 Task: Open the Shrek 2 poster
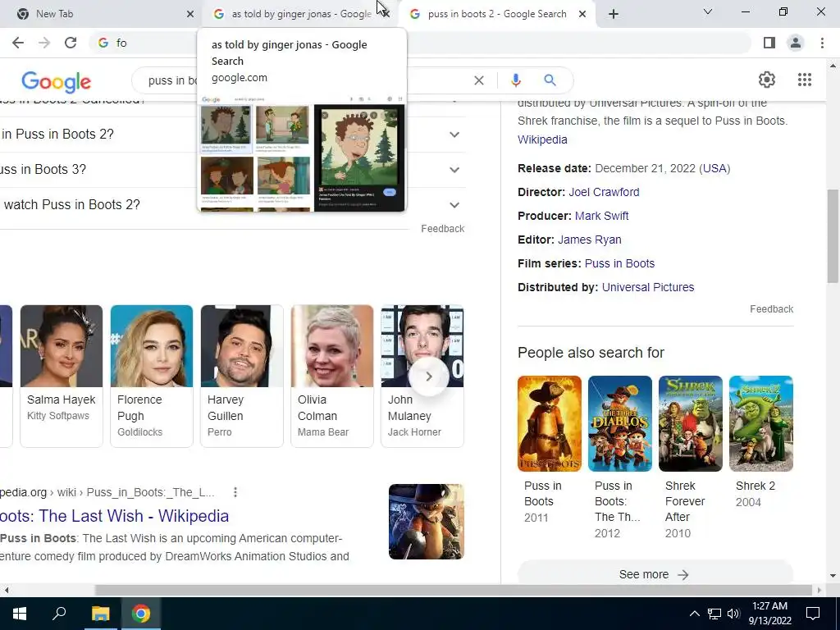tap(760, 424)
